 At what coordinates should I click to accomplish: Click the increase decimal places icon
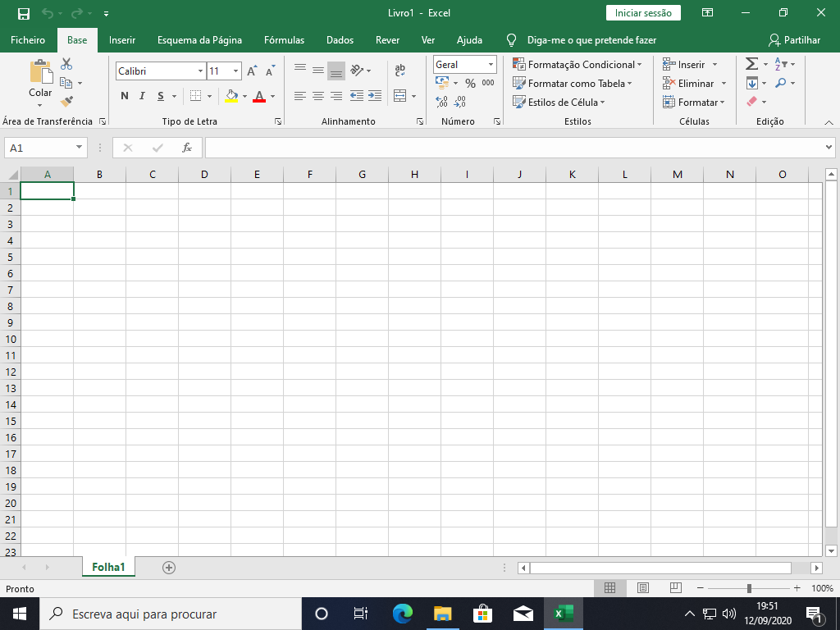click(441, 102)
